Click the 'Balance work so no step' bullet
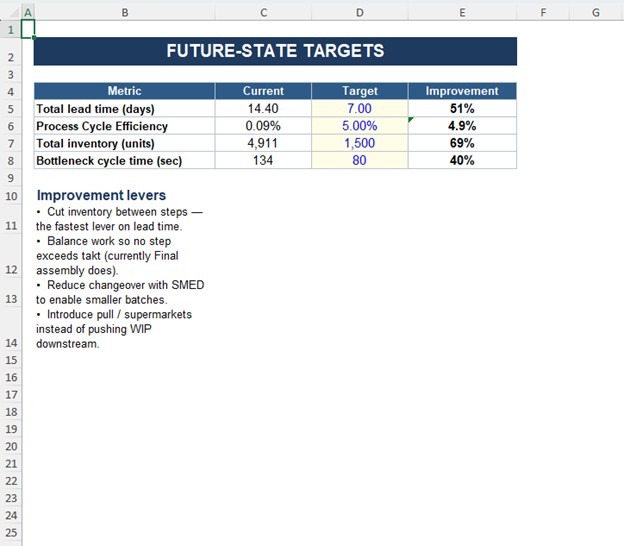 [x=107, y=255]
